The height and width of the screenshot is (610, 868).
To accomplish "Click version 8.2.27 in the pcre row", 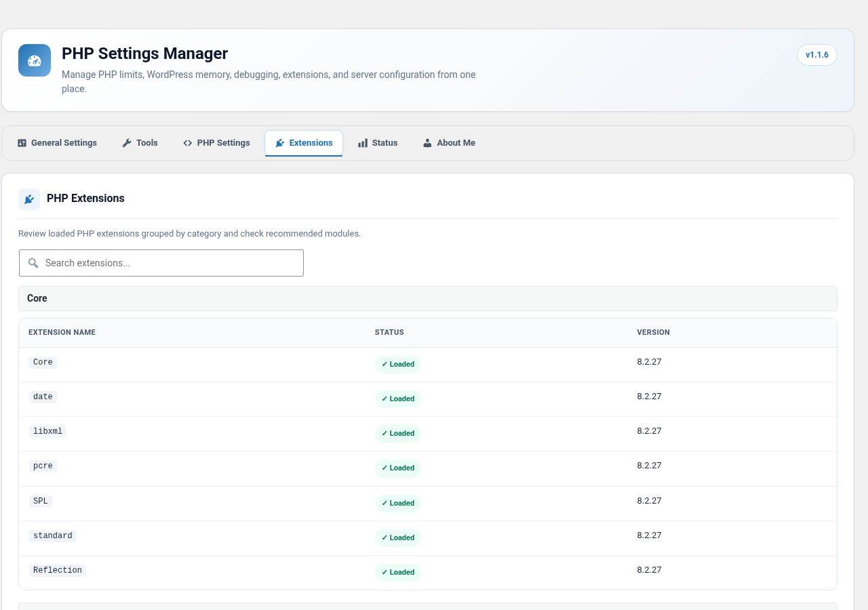I will (x=649, y=466).
